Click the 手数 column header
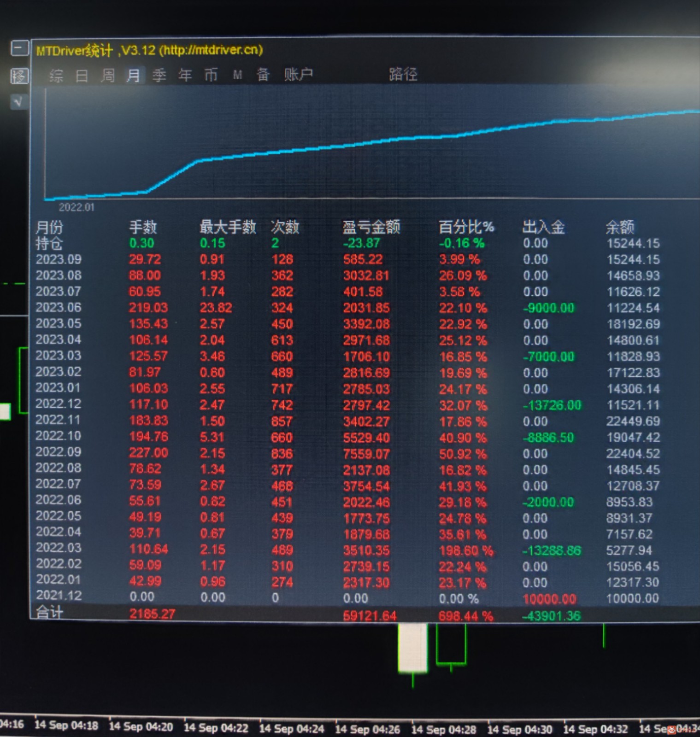Screen dimensions: 700x737 143,227
